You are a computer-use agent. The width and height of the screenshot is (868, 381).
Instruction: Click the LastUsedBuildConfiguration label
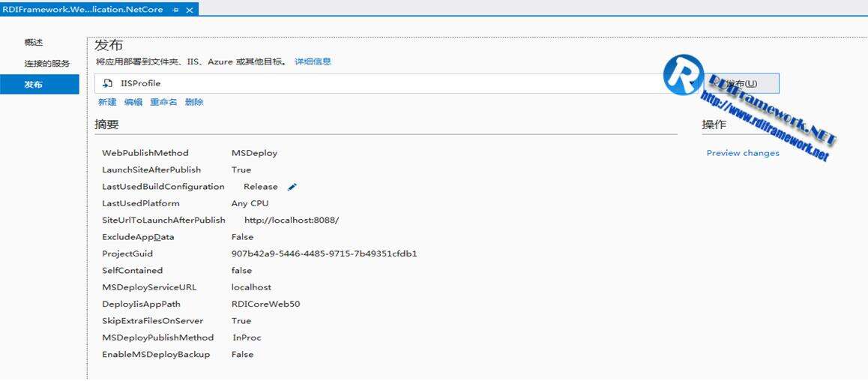(x=163, y=187)
